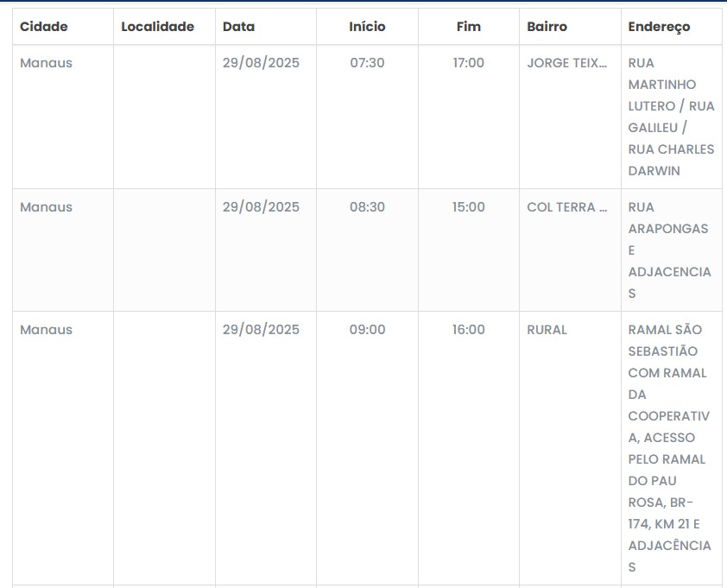Click the truncated JORGE TEIX… neighborhood cell
The width and height of the screenshot is (727, 588).
point(567,63)
